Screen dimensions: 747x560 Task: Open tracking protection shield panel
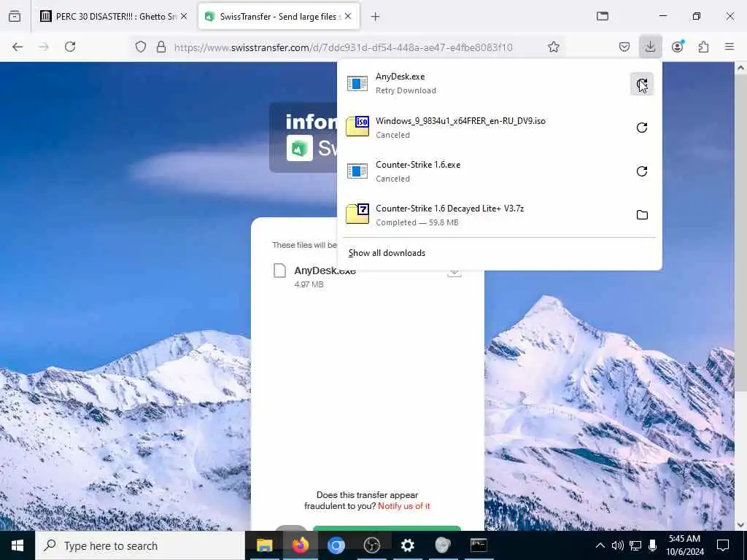[140, 47]
